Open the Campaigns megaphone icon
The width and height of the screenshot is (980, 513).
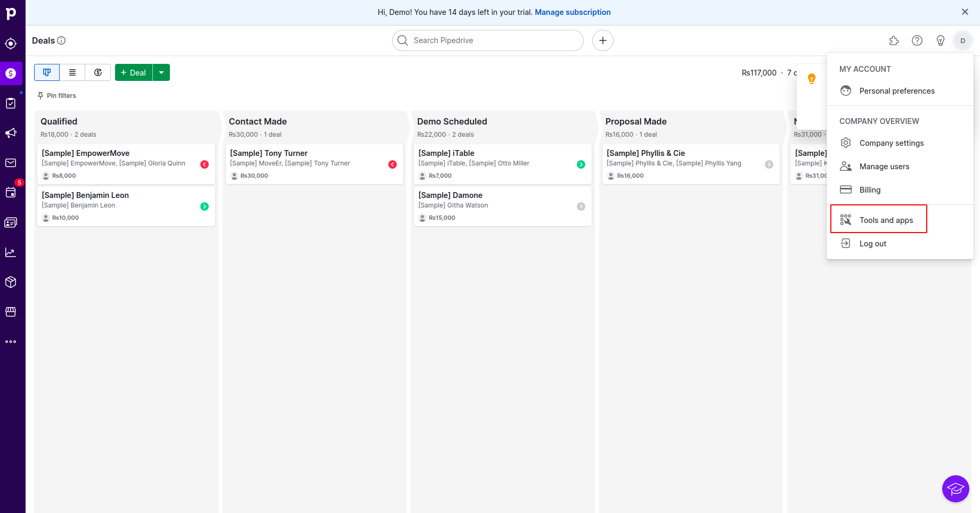tap(11, 133)
